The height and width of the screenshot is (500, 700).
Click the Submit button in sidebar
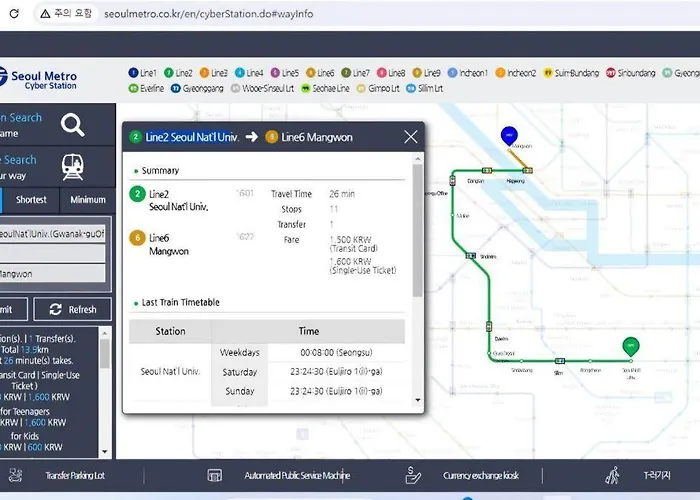click(x=13, y=309)
